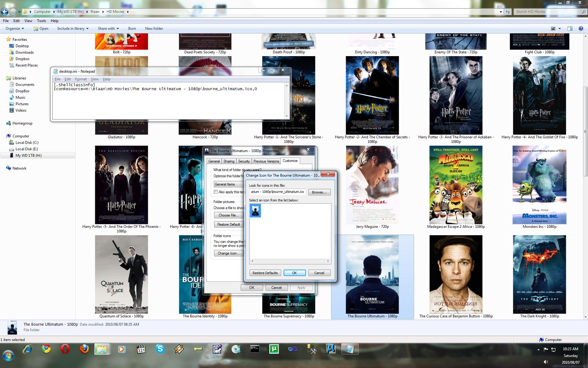Expand the Organize menu
Viewport: 588px width, 368px height.
(14, 28)
